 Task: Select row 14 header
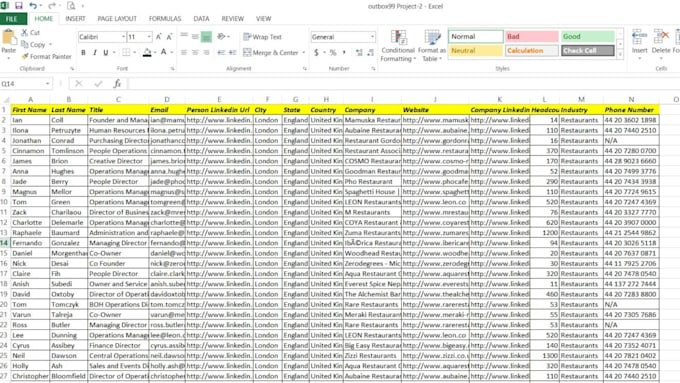pos(4,243)
